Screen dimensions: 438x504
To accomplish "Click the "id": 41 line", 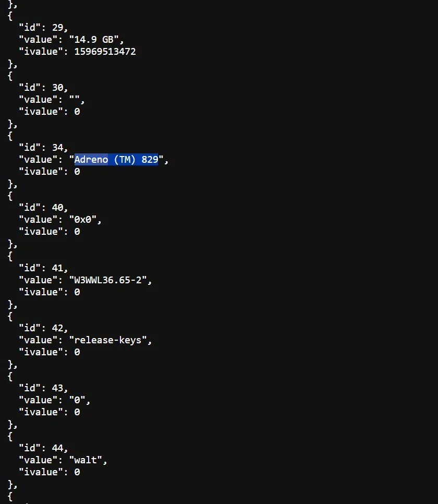I will pos(43,268).
